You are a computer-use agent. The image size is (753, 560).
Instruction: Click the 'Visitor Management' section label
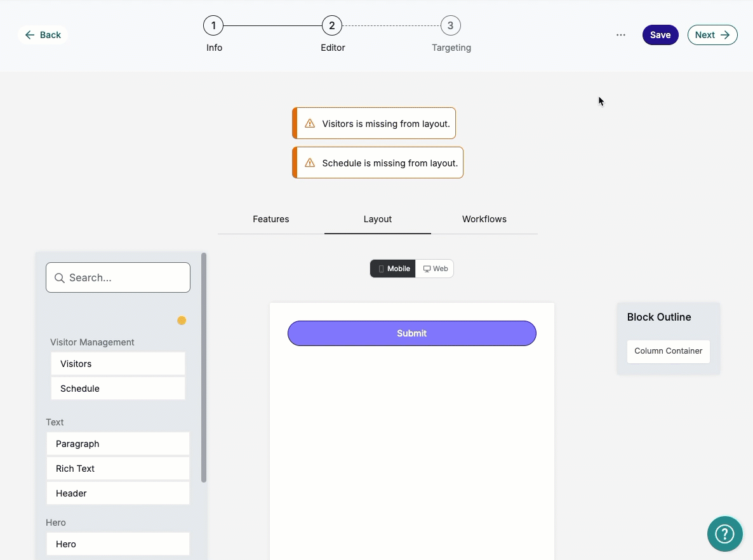92,342
